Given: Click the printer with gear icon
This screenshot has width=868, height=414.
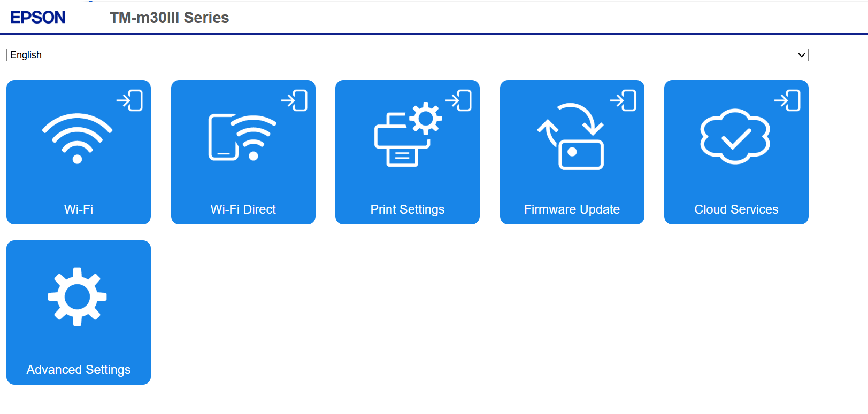Looking at the screenshot, I should tap(408, 134).
